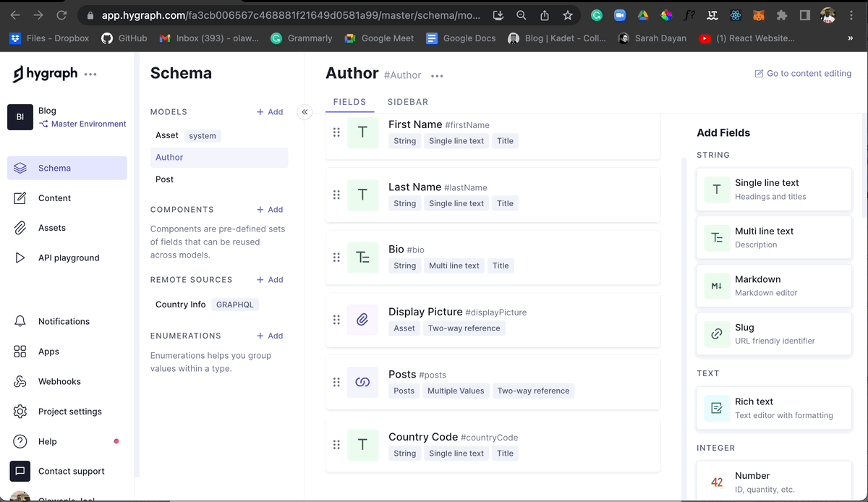Viewport: 868px width, 502px height.
Task: Click the Notifications bell icon
Action: (x=20, y=321)
